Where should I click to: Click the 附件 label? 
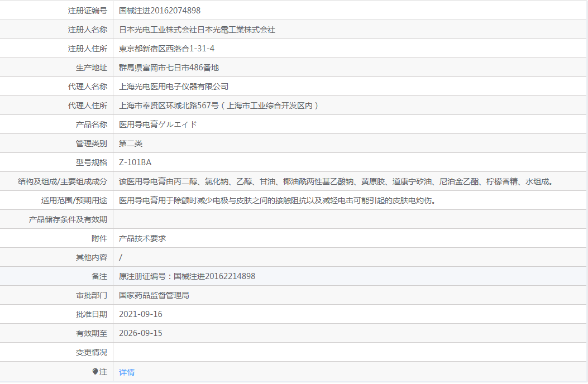[x=99, y=238]
